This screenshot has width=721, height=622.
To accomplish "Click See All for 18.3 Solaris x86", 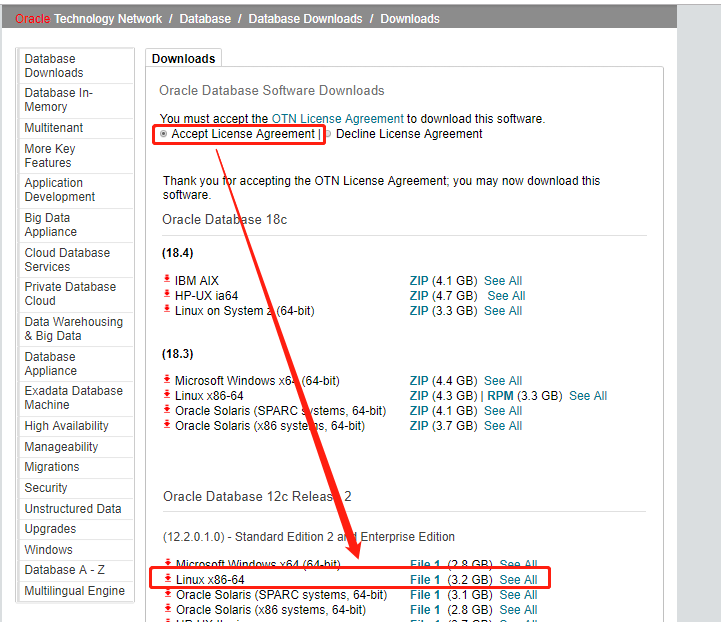I will click(503, 426).
